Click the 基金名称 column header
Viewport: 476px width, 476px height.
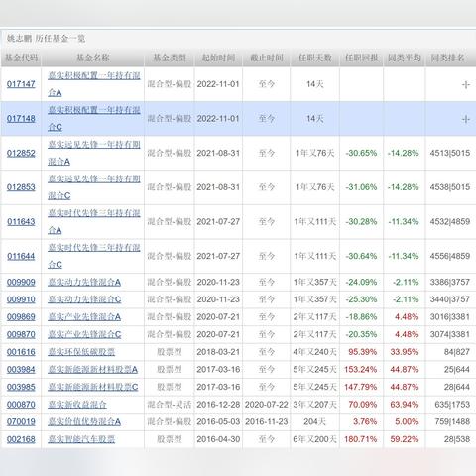pyautogui.click(x=93, y=58)
